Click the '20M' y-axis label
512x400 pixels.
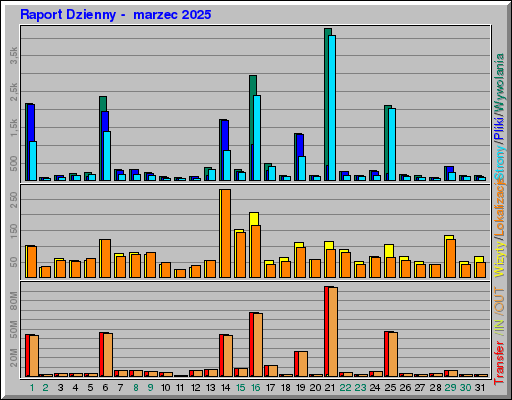click(14, 358)
